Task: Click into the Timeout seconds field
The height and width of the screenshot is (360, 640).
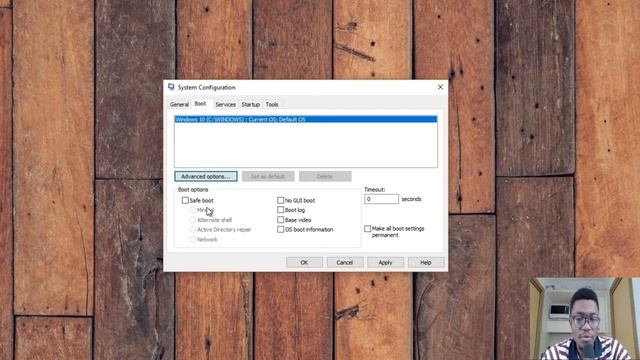Action: tap(381, 199)
